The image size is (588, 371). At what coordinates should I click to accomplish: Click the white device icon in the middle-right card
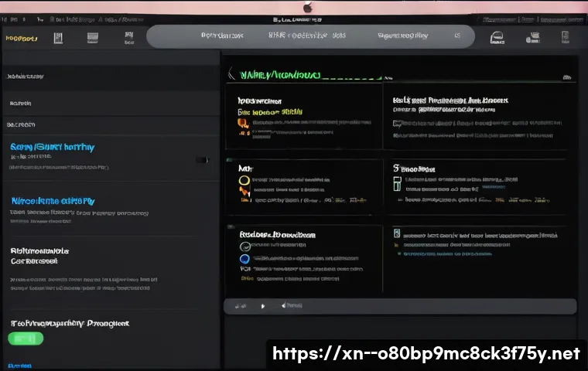[x=397, y=184]
